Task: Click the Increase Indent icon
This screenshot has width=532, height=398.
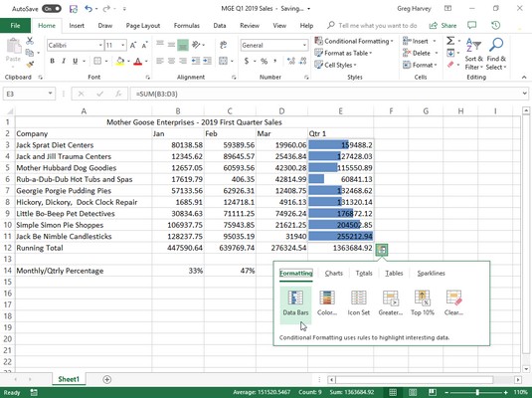Action: (x=207, y=61)
